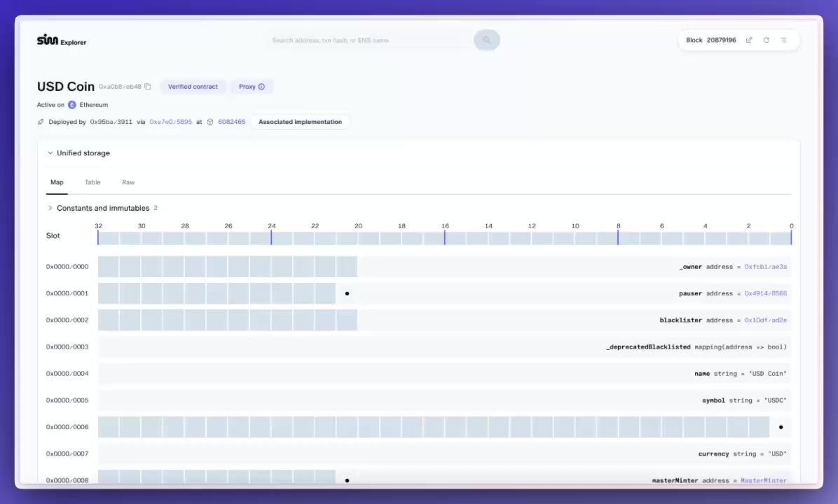The width and height of the screenshot is (838, 504).
Task: Select slot row label 0x0000/0007
Action: (x=67, y=454)
